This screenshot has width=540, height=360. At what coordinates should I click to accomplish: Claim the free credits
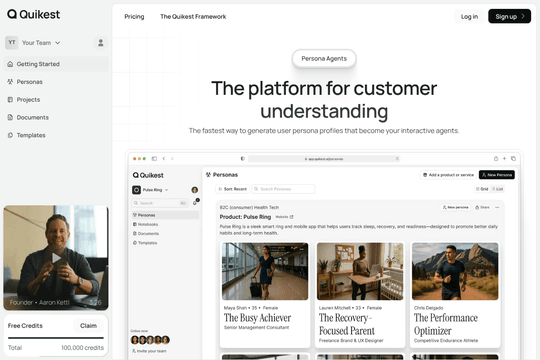pos(89,326)
